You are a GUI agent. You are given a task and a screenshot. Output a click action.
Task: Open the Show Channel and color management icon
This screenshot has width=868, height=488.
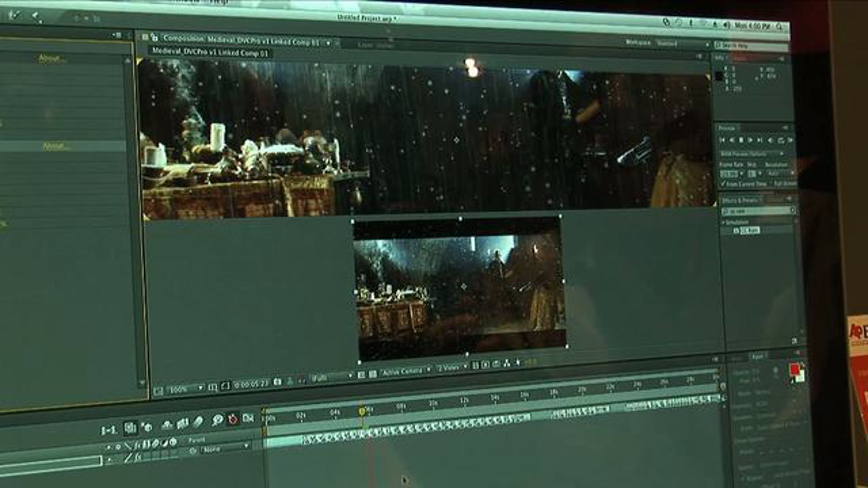[x=302, y=380]
